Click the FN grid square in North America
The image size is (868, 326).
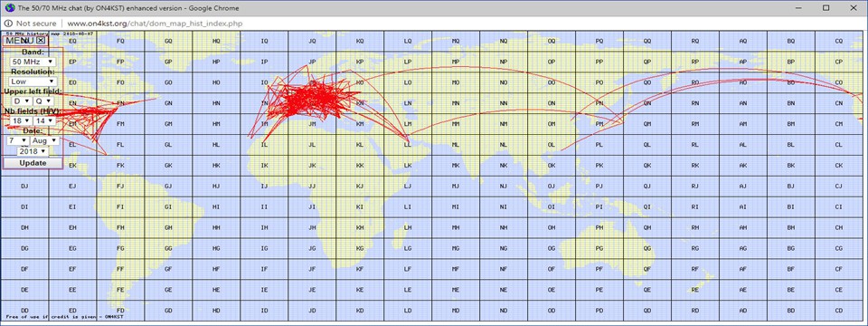120,103
